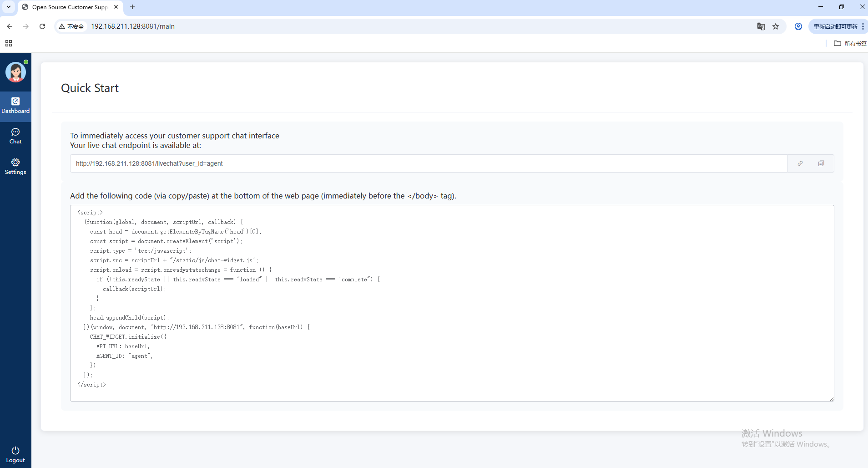Viewport: 868px width, 468px height.
Task: Open the browser profile icon
Action: (798, 26)
